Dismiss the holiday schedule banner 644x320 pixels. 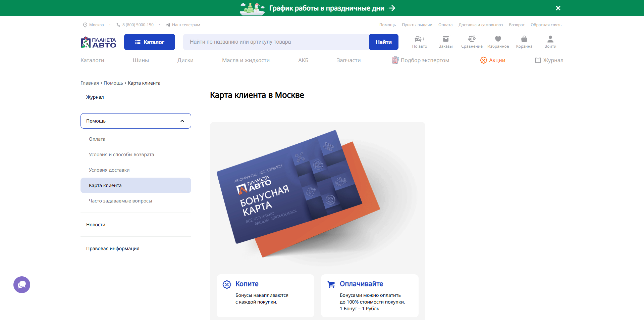(558, 8)
